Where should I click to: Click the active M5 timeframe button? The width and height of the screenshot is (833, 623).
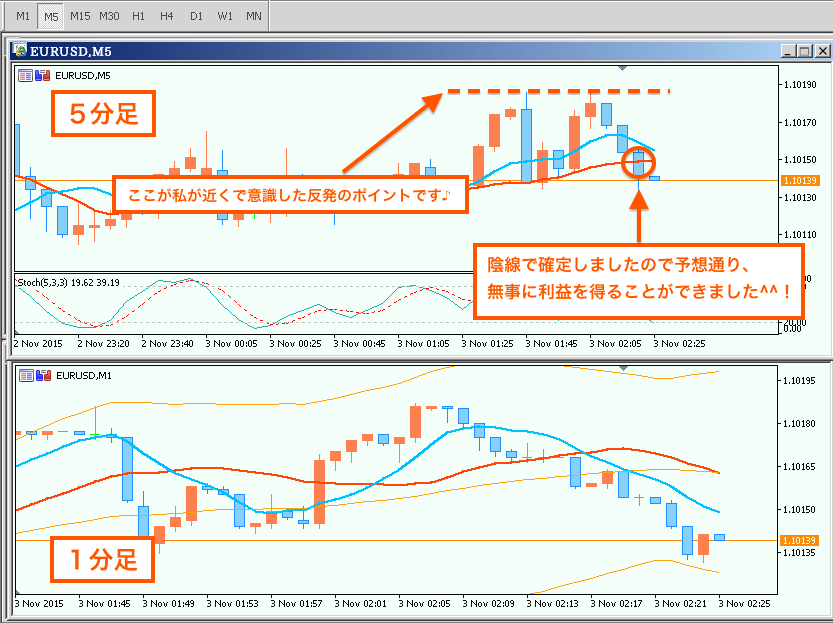pos(51,16)
